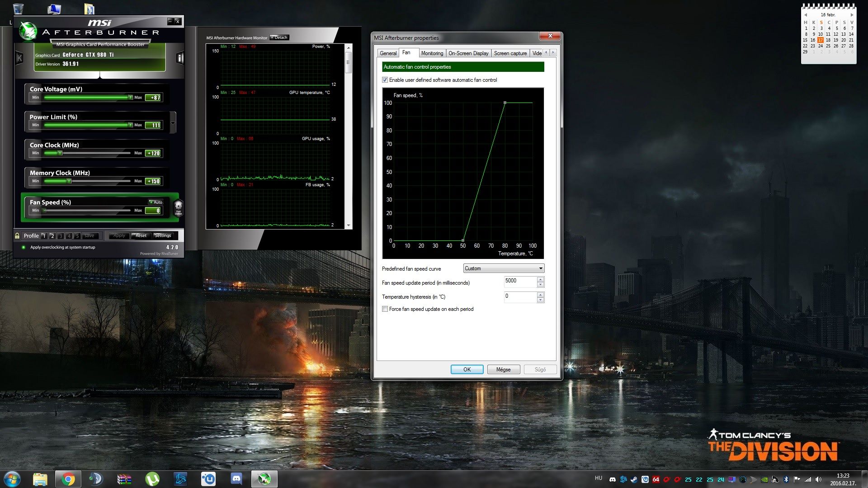Click the fan curve node at 80 degrees

point(505,103)
